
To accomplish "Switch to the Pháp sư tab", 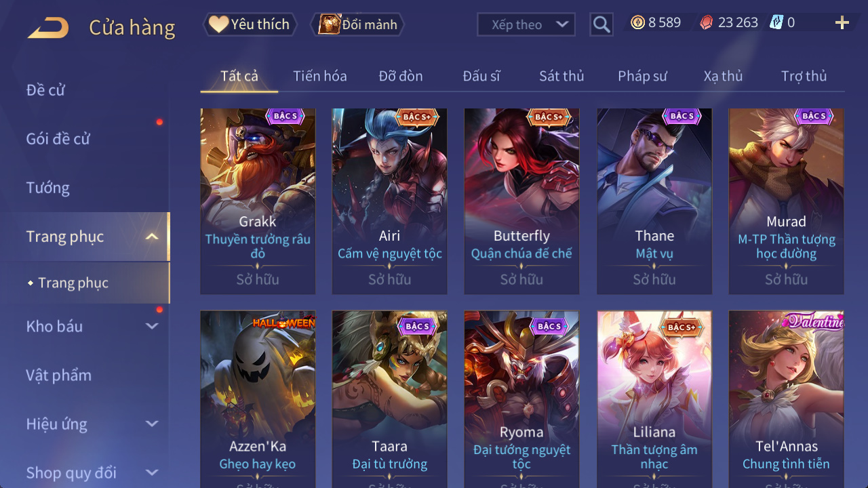I will pos(642,76).
